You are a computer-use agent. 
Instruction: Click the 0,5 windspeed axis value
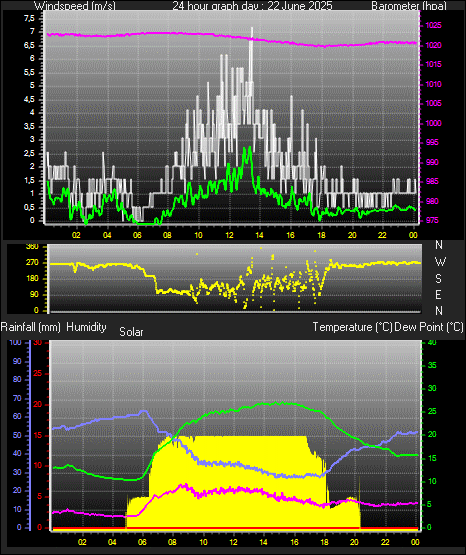29,207
